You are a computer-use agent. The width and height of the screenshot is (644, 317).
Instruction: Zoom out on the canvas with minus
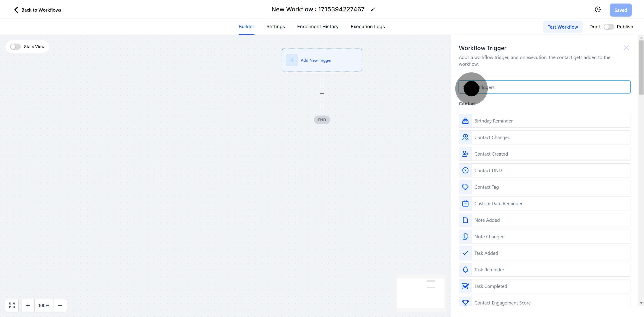pyautogui.click(x=60, y=305)
